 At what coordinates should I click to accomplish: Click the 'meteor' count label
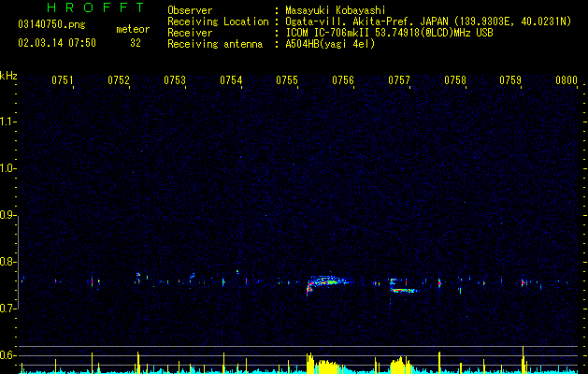click(x=133, y=29)
